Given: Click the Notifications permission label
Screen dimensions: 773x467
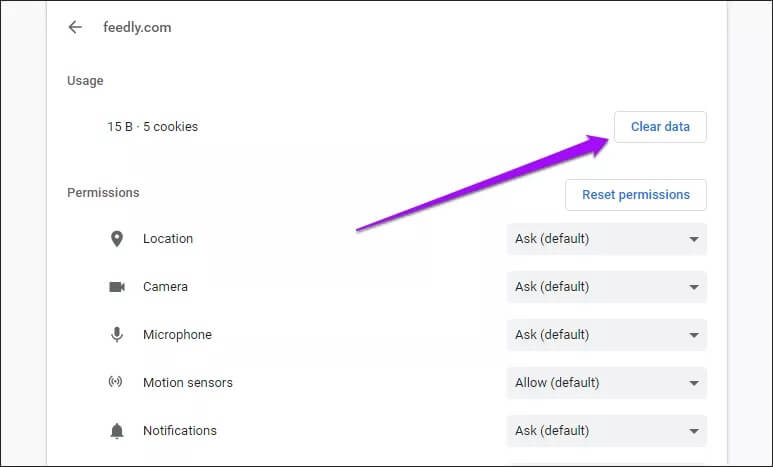Looking at the screenshot, I should (180, 431).
